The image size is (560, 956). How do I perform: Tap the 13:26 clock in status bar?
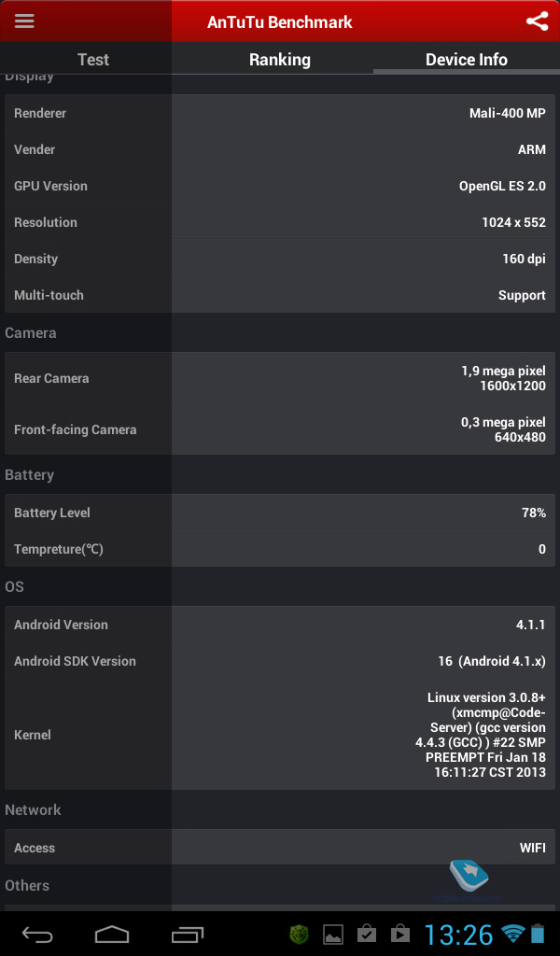[458, 934]
